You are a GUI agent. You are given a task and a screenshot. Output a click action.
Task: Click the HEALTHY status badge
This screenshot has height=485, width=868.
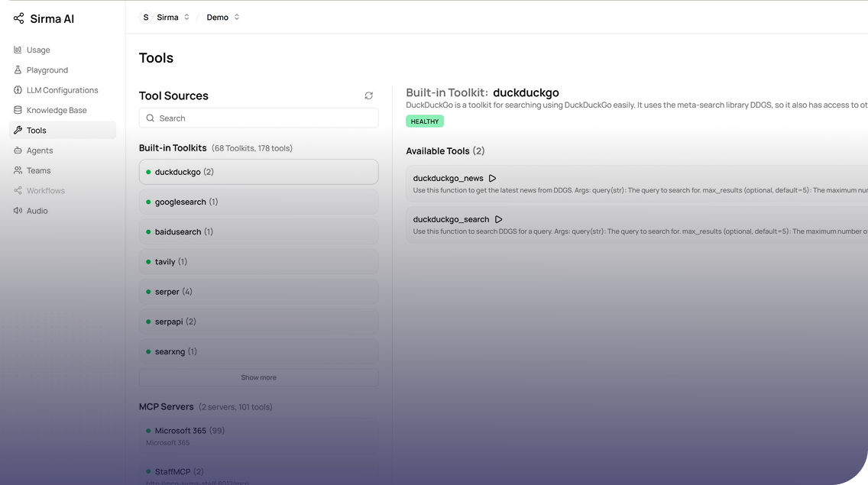[425, 121]
